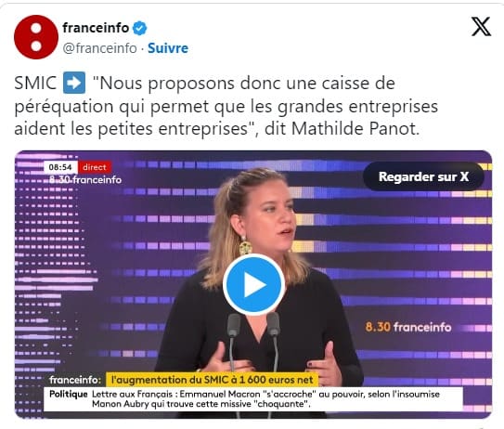The width and height of the screenshot is (504, 429).
Task: Click the @franceinfo handle
Action: 99,48
